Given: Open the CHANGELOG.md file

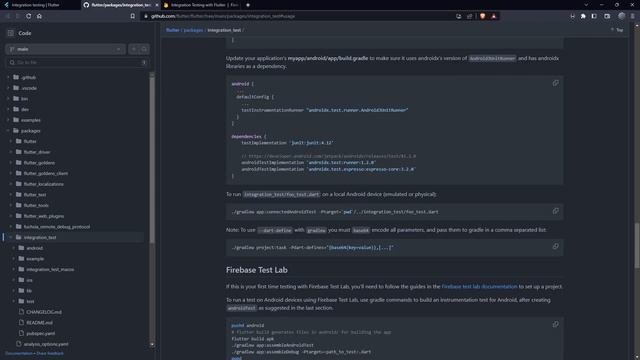Looking at the screenshot, I should (44, 312).
